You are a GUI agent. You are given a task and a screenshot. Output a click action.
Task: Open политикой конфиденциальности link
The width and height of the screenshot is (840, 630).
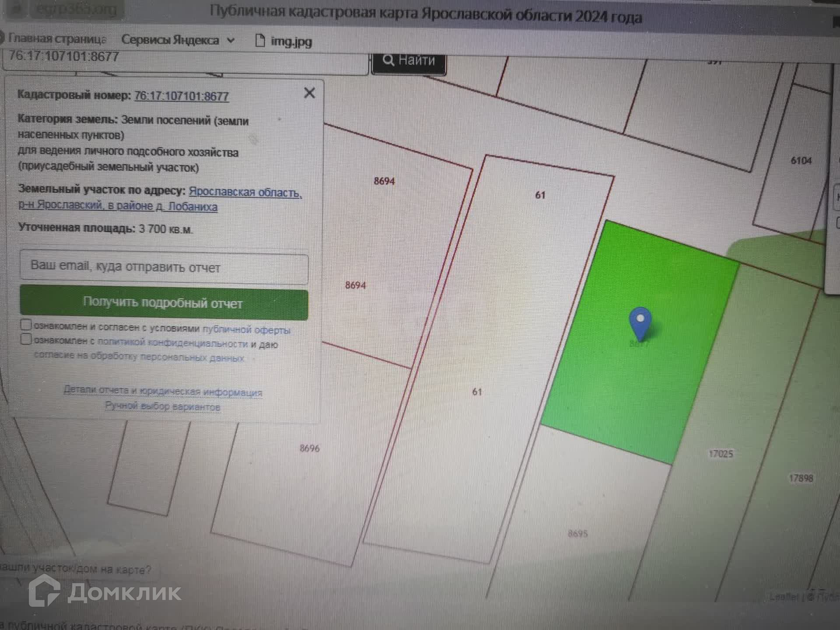(x=172, y=343)
